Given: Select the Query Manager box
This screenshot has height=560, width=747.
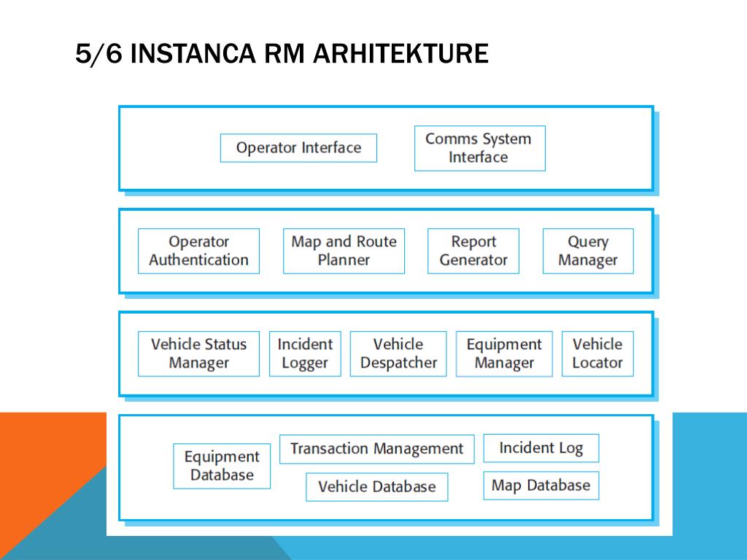Looking at the screenshot, I should coord(589,251).
